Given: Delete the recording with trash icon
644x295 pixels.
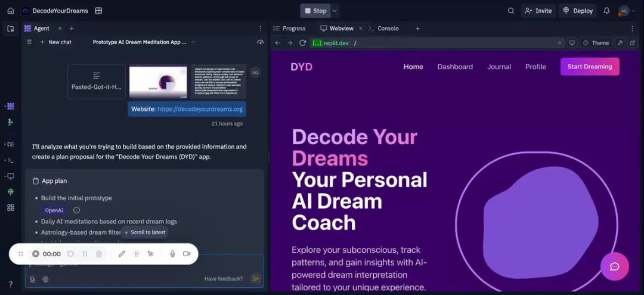Looking at the screenshot, I should click(99, 254).
